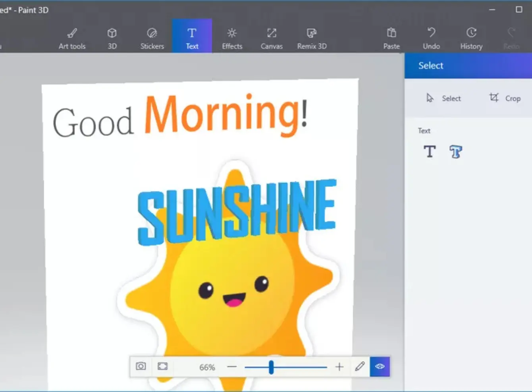Click the Crop button

(x=505, y=98)
